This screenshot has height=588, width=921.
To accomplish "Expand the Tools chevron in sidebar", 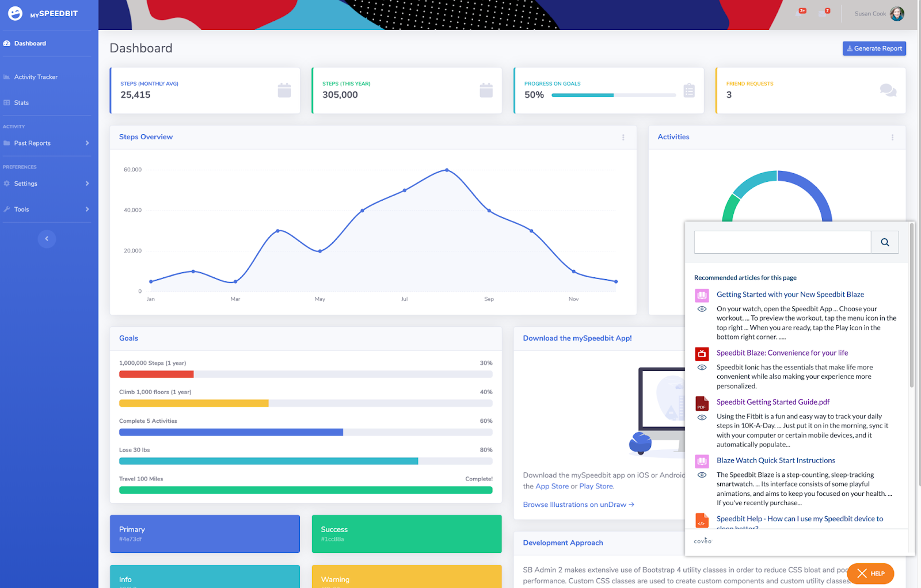I will (87, 209).
